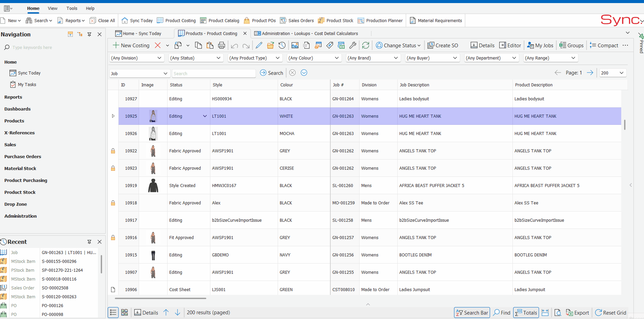Switch to Cost Detail Calculators tab
Screen dimensions: 644x319
point(306,33)
